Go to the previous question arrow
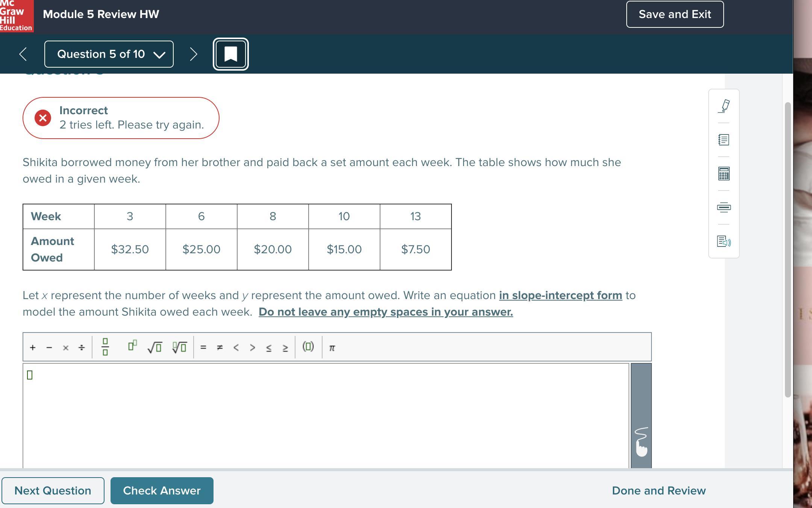 [x=23, y=54]
